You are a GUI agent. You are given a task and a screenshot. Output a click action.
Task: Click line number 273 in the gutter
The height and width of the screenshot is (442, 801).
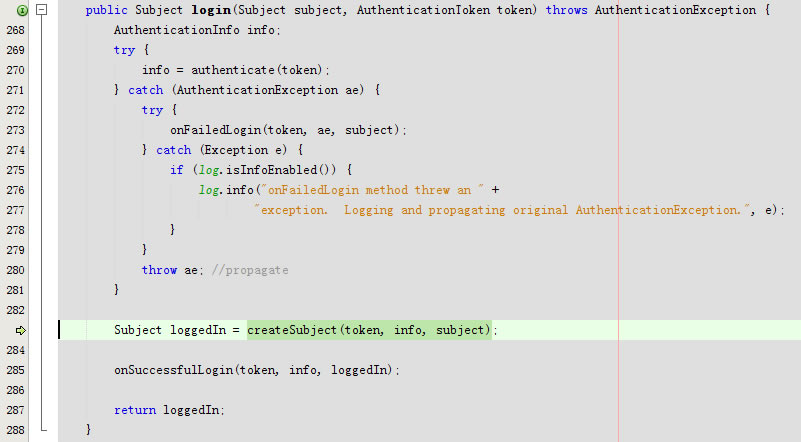pyautogui.click(x=15, y=130)
